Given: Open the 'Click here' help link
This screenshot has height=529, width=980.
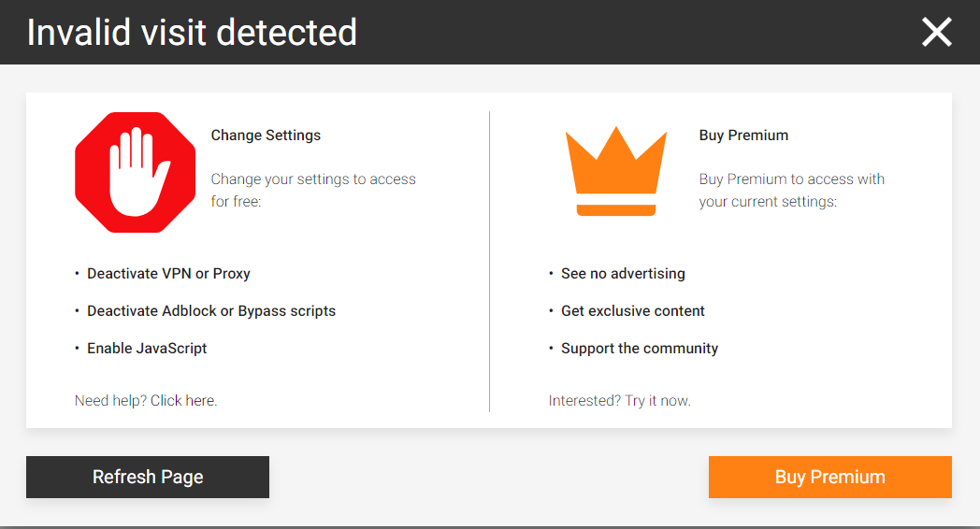Looking at the screenshot, I should coord(183,401).
